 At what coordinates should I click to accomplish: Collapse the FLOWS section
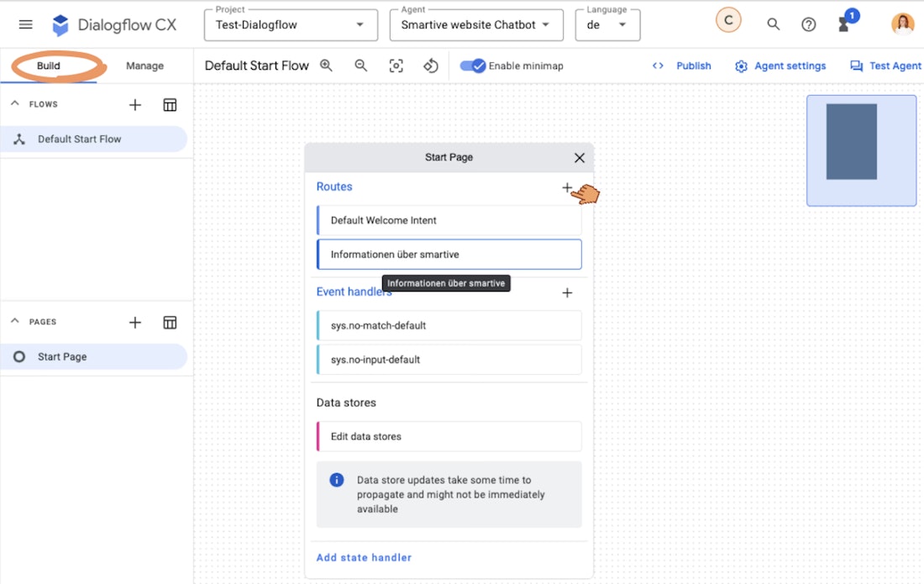pos(15,103)
